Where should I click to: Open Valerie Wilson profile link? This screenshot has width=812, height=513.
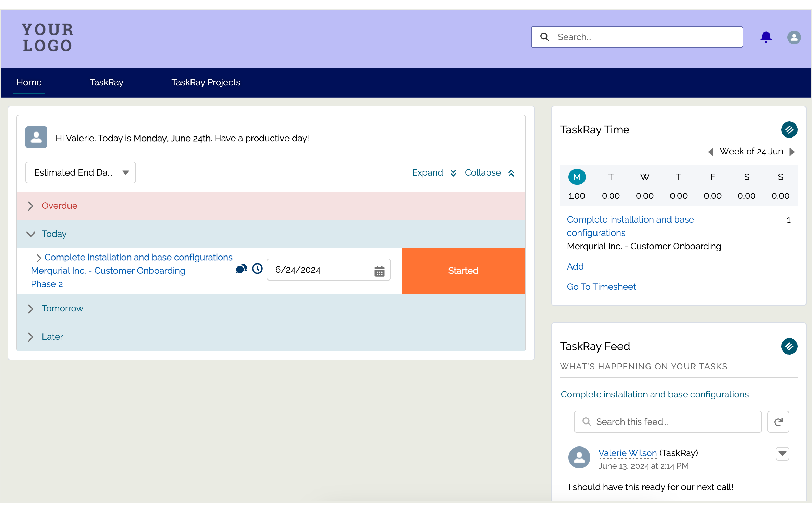pos(627,453)
